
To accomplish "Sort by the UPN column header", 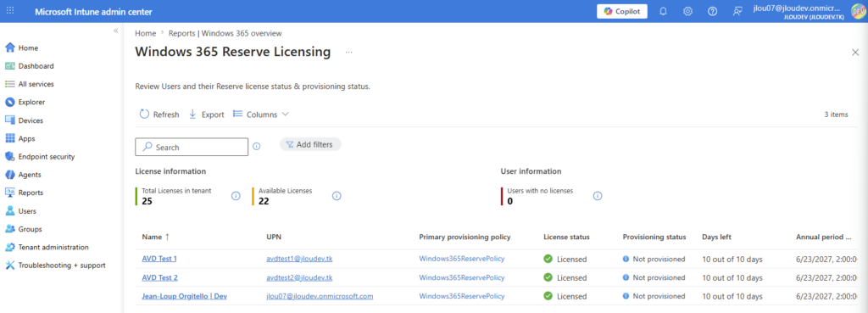I will click(274, 237).
